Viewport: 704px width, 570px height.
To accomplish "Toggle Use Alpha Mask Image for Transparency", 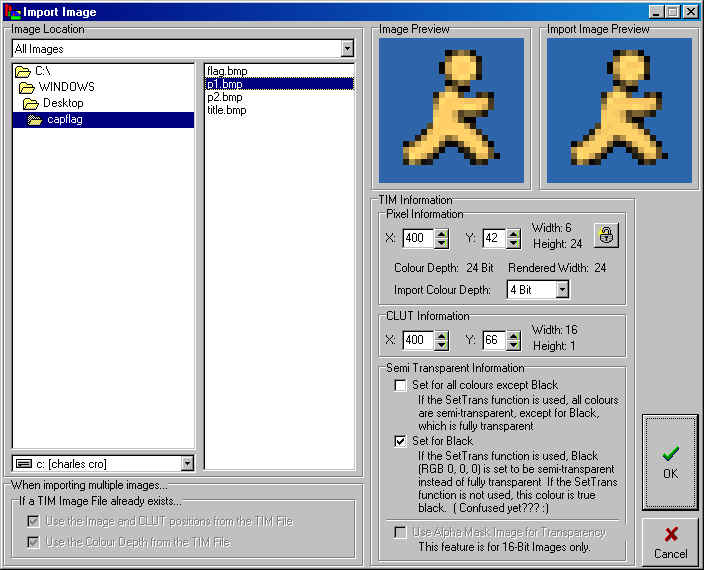I will click(400, 532).
